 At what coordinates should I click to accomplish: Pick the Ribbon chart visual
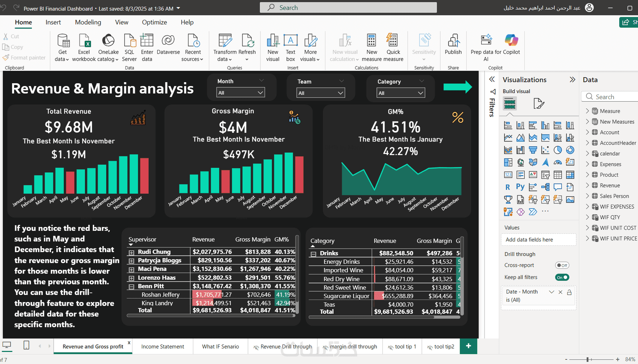point(508,150)
